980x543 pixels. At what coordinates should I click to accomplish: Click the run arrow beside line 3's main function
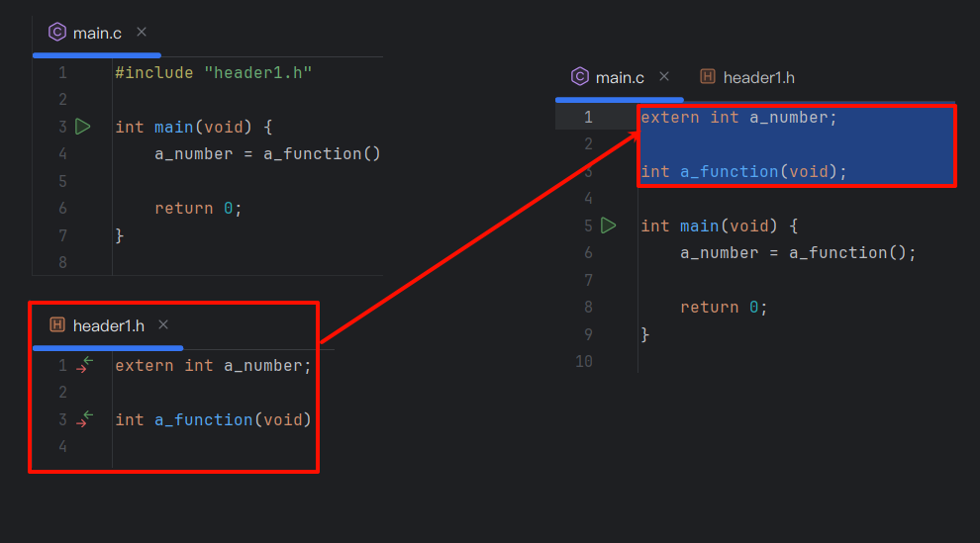pyautogui.click(x=83, y=127)
